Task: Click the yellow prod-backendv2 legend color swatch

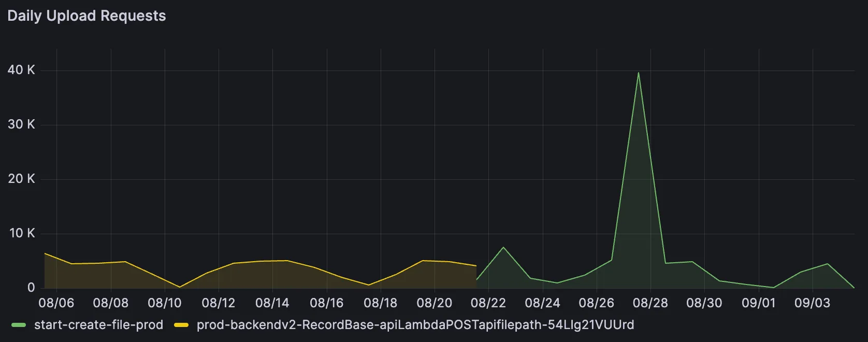Action: coord(181,325)
